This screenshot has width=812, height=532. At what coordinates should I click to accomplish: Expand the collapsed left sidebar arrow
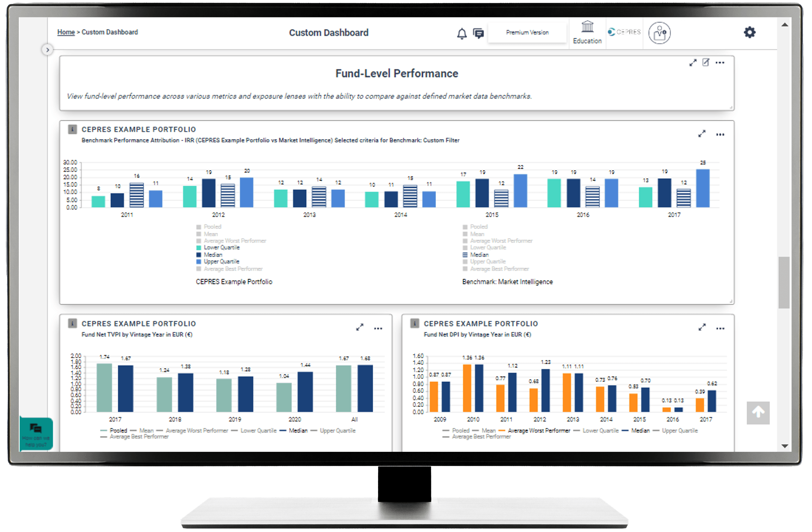click(48, 50)
